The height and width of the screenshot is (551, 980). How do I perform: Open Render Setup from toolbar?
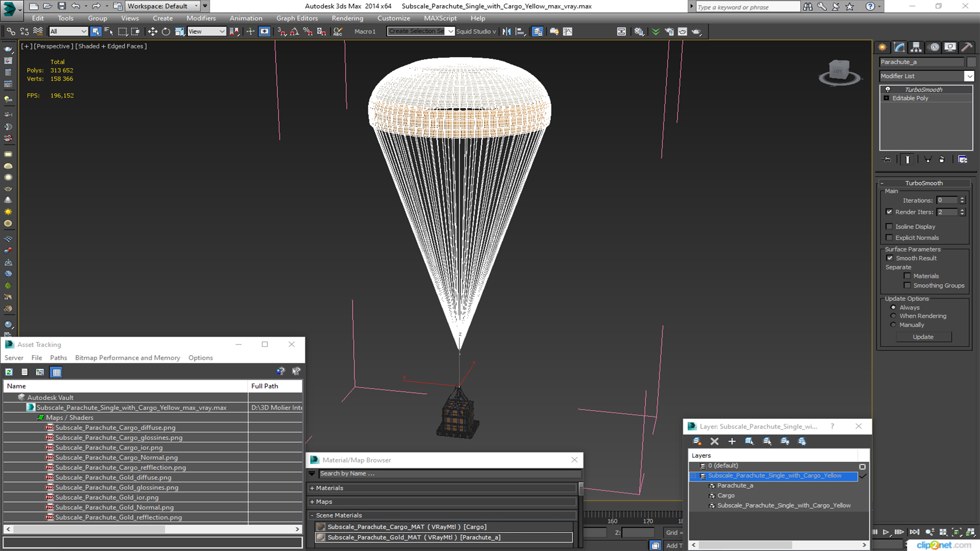[669, 32]
